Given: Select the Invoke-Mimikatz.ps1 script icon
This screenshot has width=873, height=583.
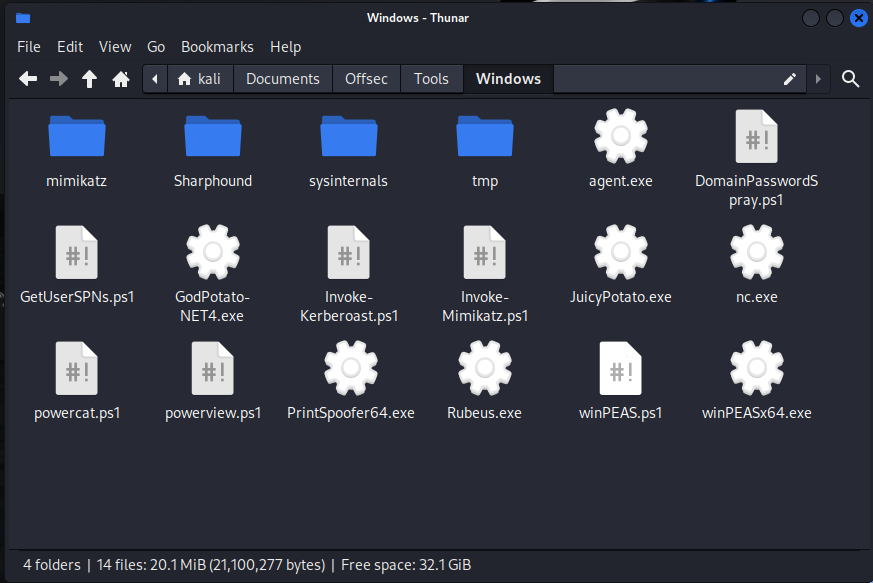Looking at the screenshot, I should [x=485, y=252].
